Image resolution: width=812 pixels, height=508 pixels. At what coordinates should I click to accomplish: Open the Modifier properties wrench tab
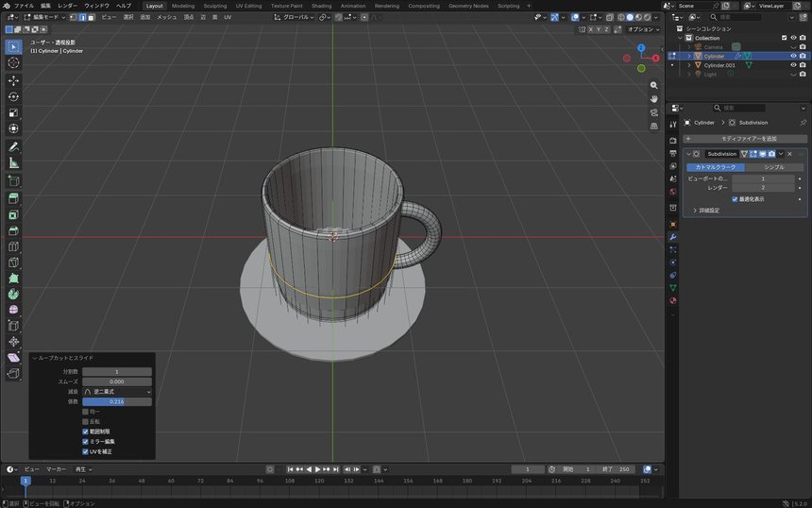(672, 237)
